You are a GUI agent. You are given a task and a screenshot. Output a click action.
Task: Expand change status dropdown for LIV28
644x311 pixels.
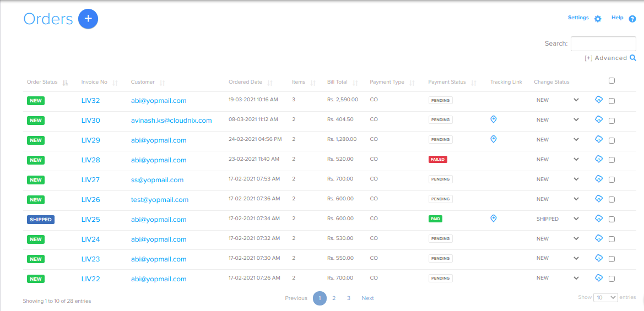[576, 159]
